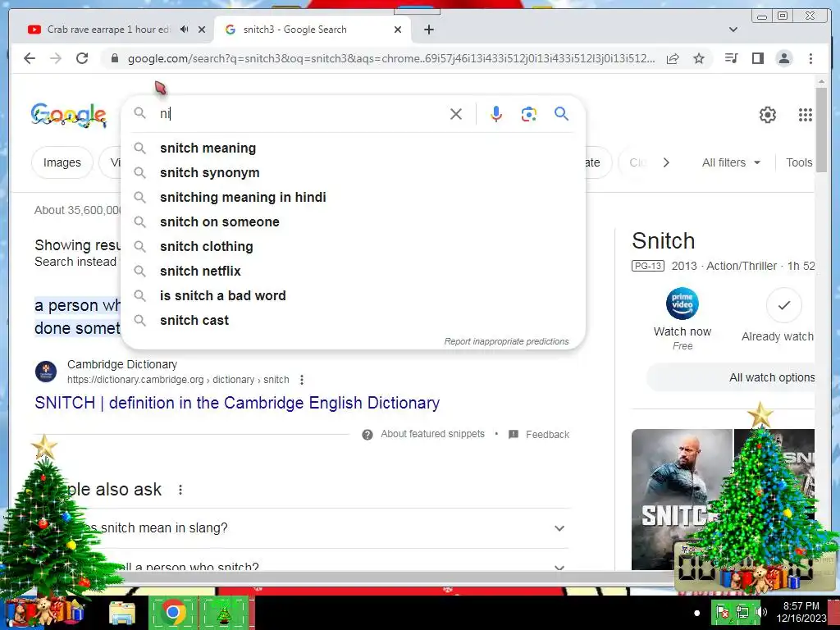The image size is (840, 630).
Task: Open taskbar volume control
Action: coord(761,612)
